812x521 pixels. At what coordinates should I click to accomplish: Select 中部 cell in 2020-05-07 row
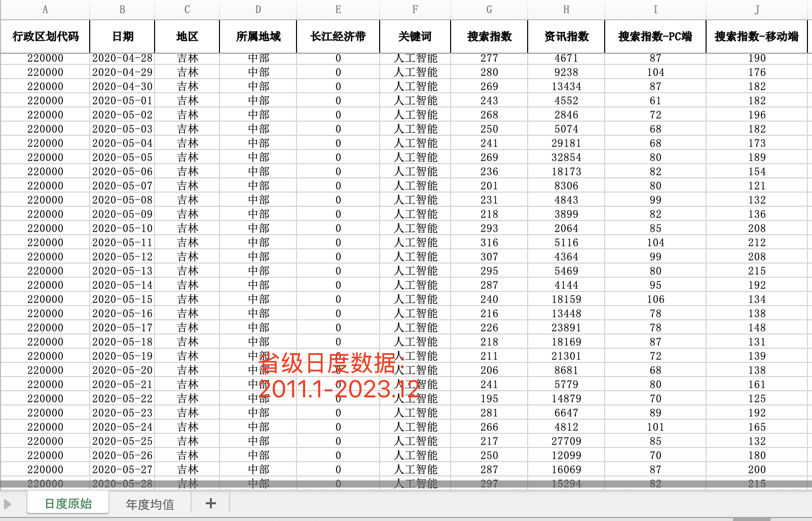tap(258, 185)
